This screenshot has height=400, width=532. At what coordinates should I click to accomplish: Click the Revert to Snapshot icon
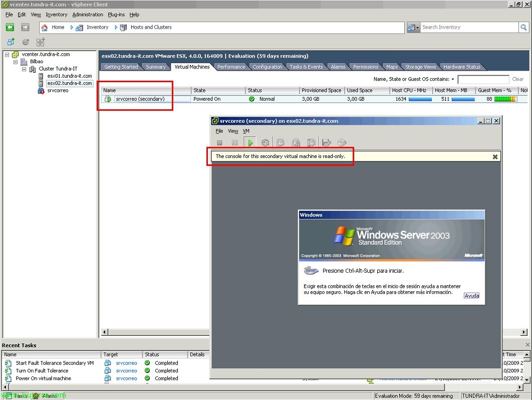point(296,143)
